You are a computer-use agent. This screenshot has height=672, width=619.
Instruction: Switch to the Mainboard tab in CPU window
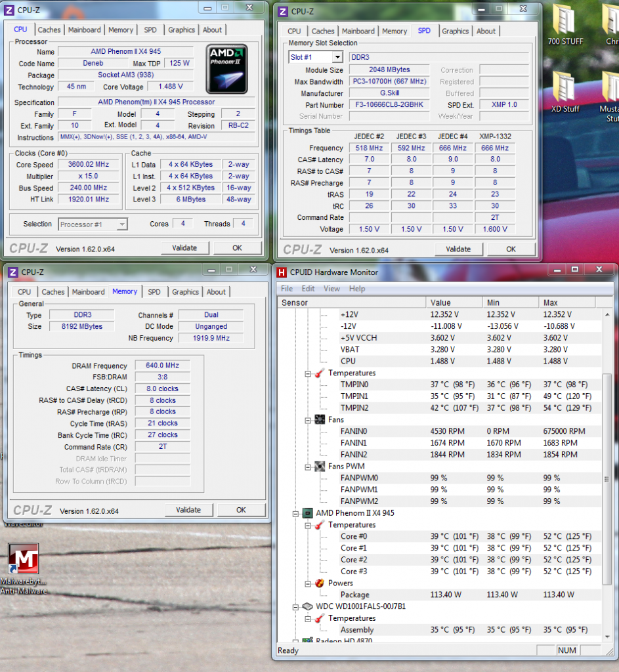[x=85, y=30]
